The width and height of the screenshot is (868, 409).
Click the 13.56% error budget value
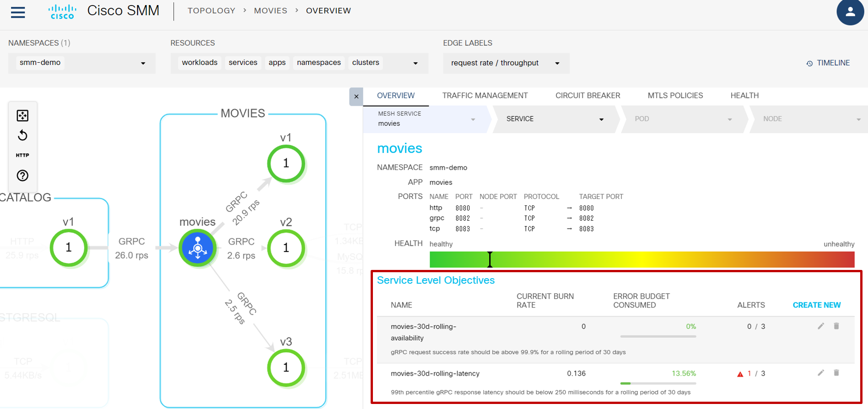pyautogui.click(x=684, y=374)
